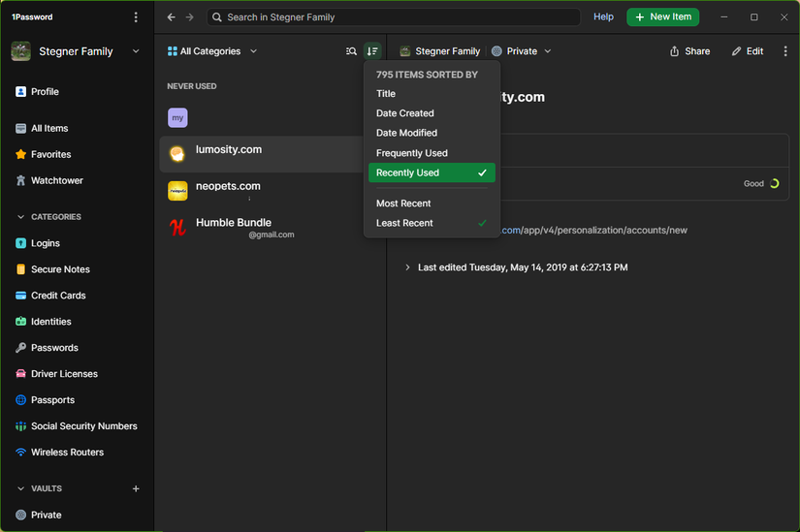Click the Share button
The width and height of the screenshot is (800, 532).
689,51
